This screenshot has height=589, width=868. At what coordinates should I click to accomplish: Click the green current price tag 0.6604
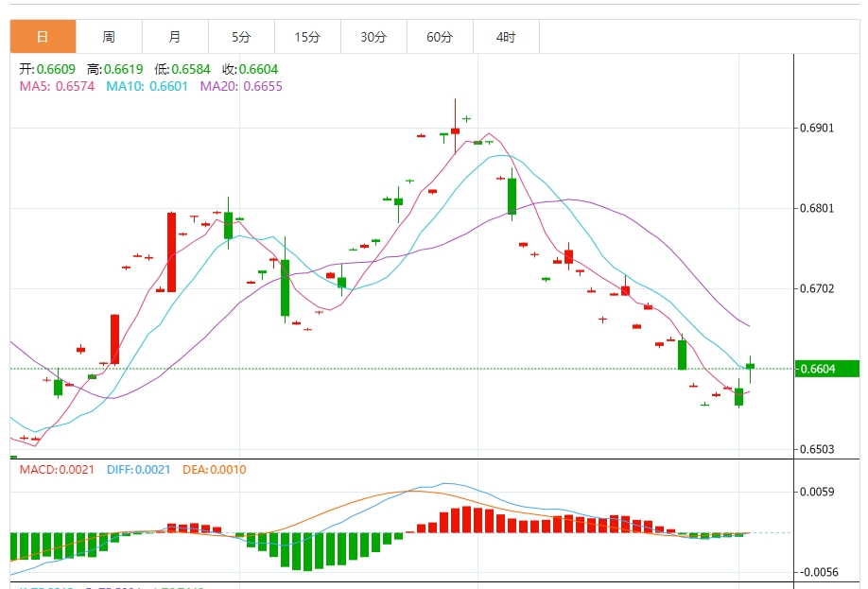[x=827, y=369]
